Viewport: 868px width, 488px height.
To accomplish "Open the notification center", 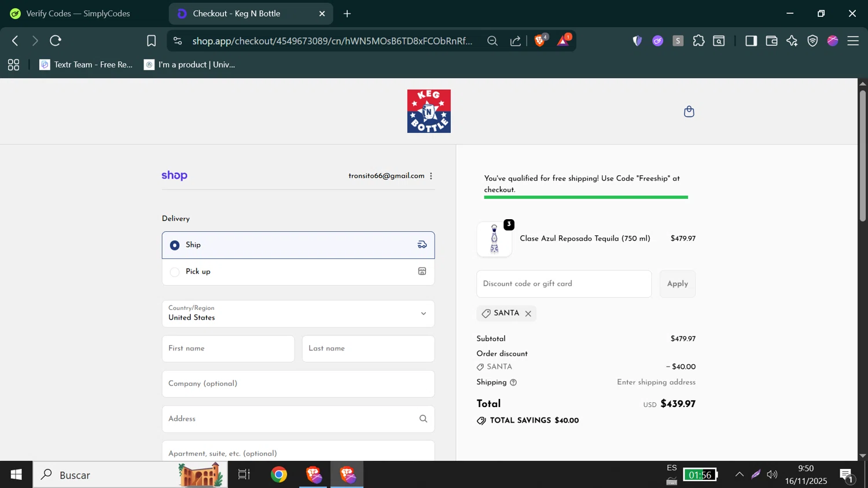I will click(847, 475).
